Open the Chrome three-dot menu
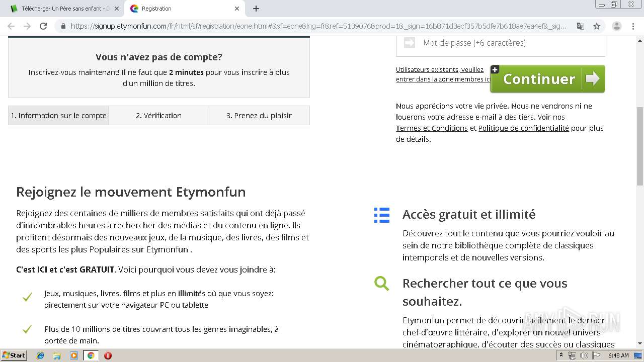 pos(633,26)
